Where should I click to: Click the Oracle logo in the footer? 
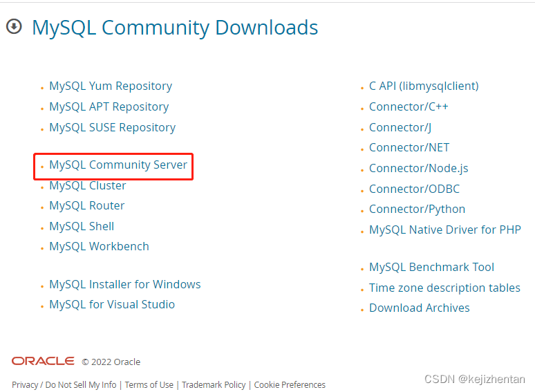[x=43, y=361]
